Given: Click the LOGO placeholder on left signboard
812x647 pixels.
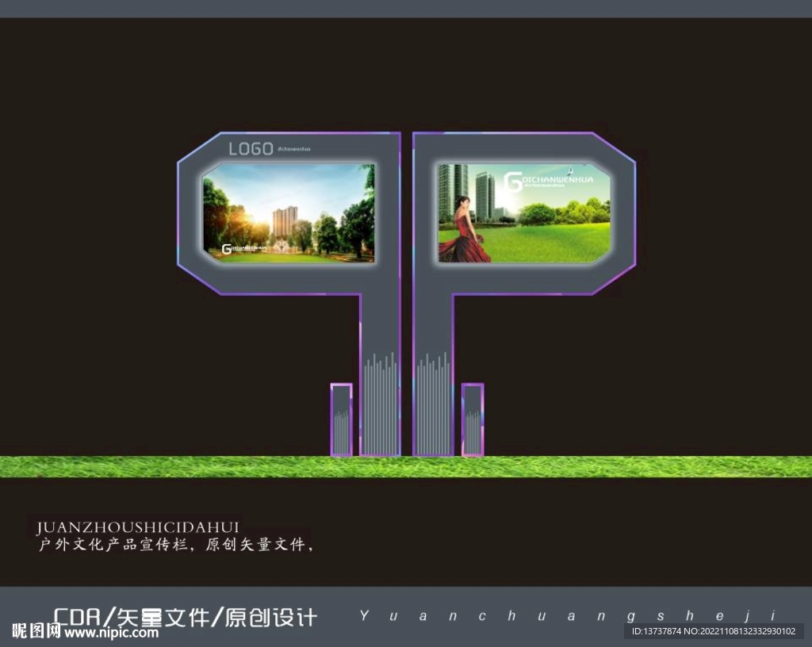Looking at the screenshot, I should [x=250, y=147].
